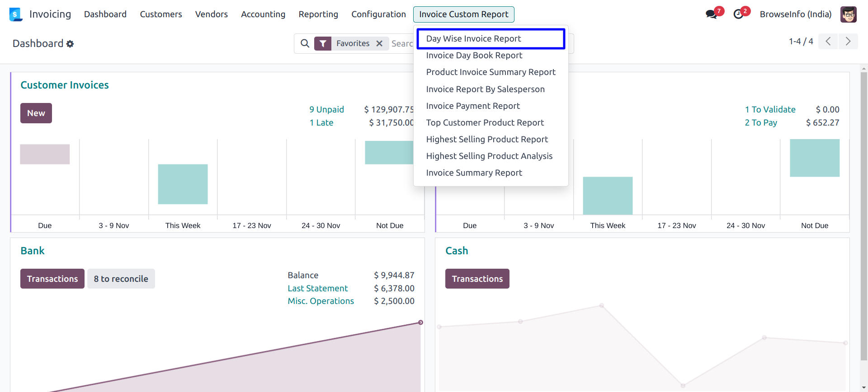868x392 pixels.
Task: Click the filter funnel icon
Action: click(323, 43)
